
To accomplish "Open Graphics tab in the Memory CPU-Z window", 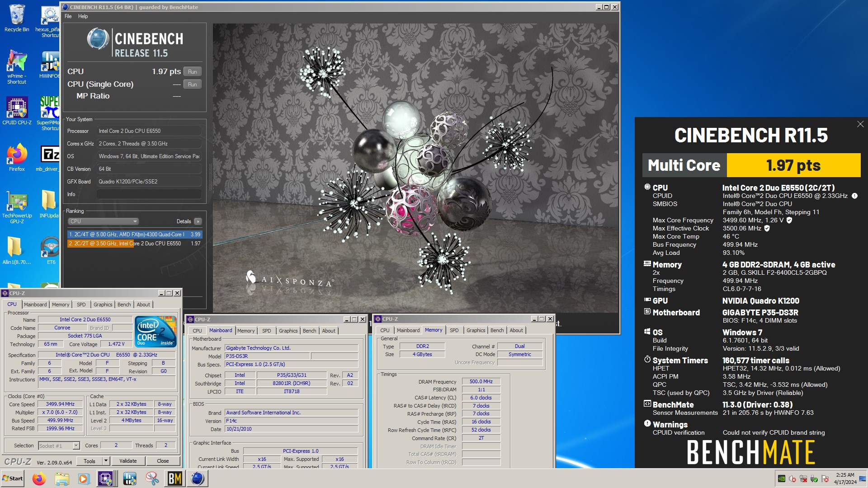I will point(476,330).
